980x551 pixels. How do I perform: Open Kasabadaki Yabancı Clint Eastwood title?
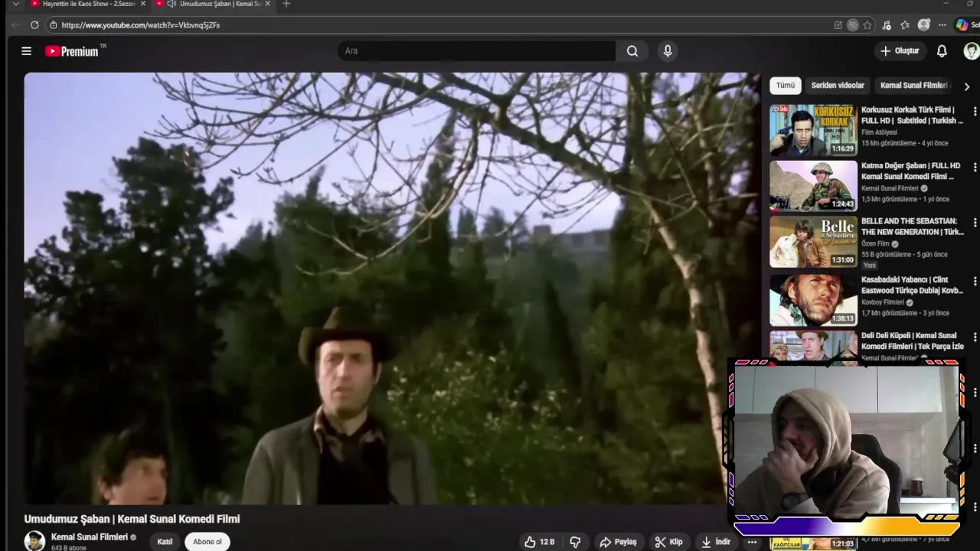(912, 285)
